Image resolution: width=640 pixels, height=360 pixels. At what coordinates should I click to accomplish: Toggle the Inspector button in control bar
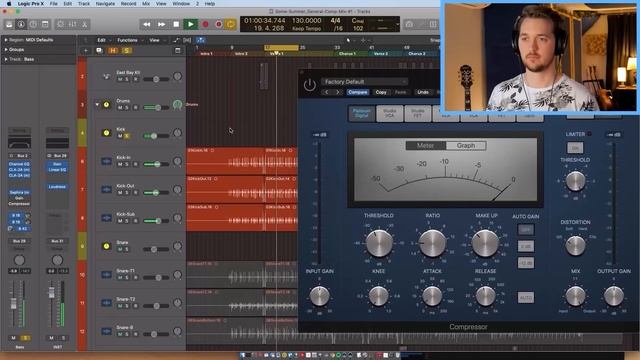[x=21, y=24]
